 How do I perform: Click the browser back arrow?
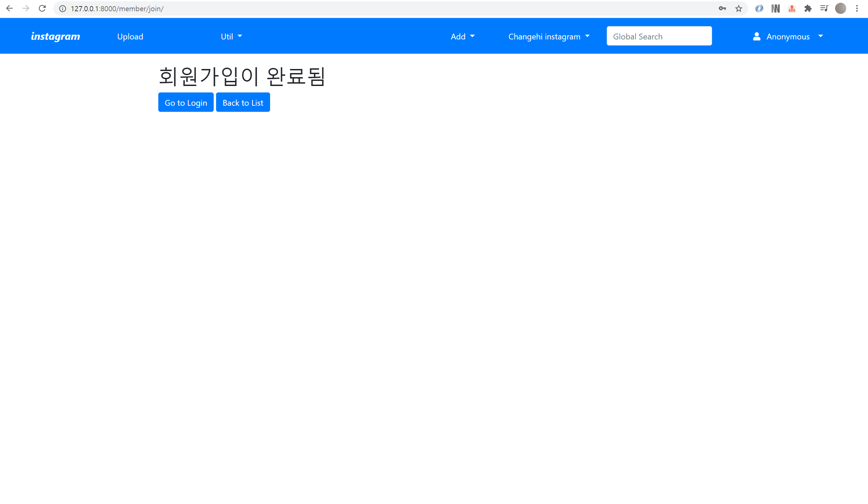click(x=9, y=8)
